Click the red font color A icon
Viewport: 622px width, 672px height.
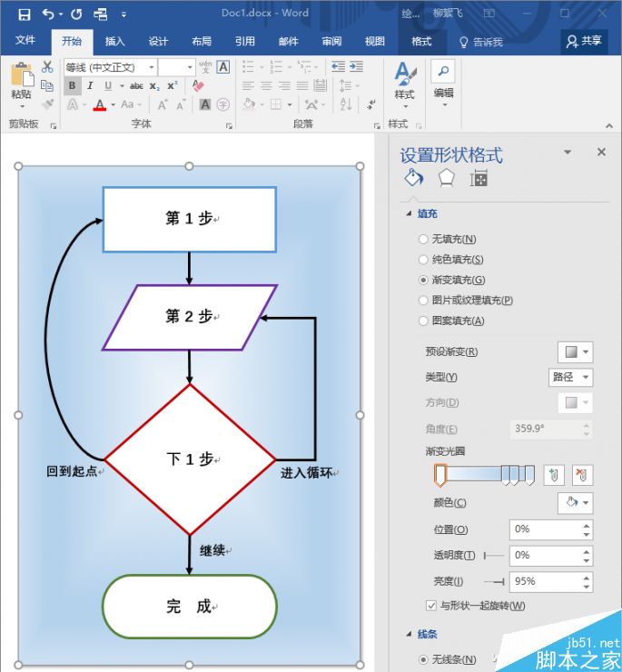pyautogui.click(x=100, y=104)
